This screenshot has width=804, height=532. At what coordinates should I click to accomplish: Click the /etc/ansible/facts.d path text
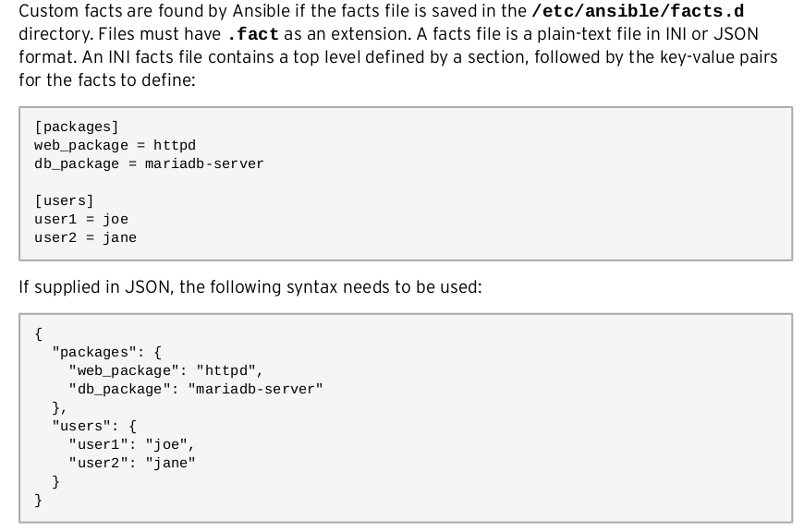(x=638, y=12)
